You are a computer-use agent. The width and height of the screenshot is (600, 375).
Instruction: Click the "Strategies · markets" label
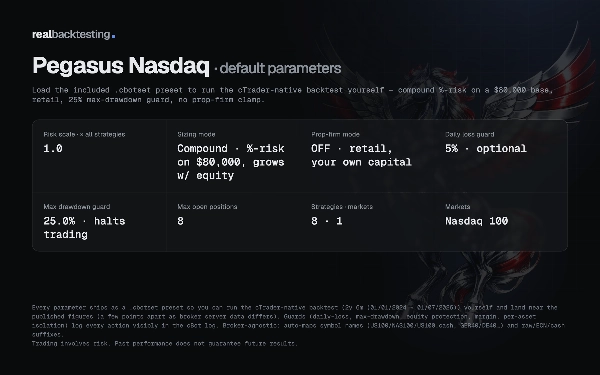coord(342,207)
